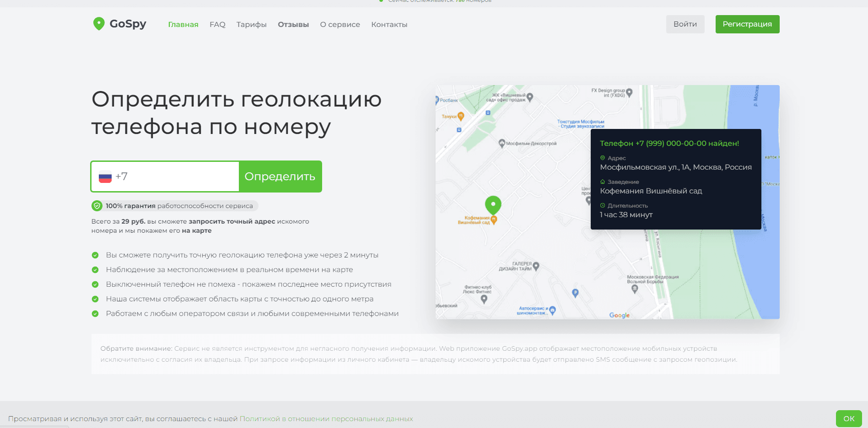868x428 pixels.
Task: Click the Мосфильм-Декорстрой map marker
Action: 501,143
